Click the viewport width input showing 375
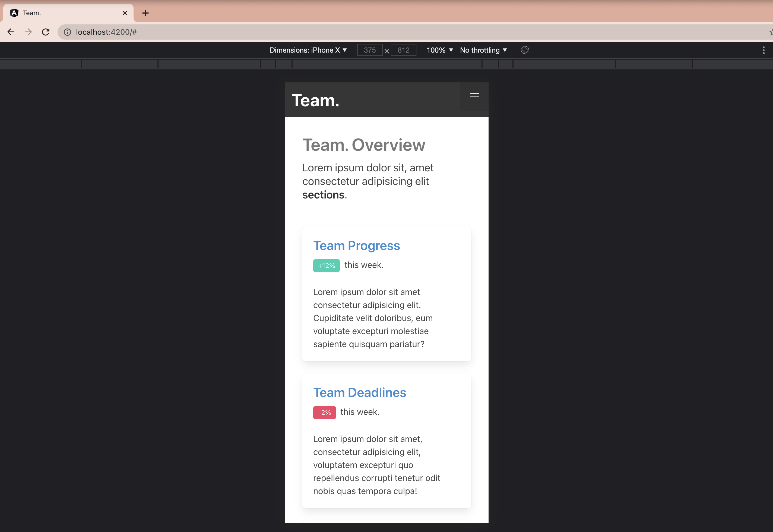The height and width of the screenshot is (532, 773). [x=370, y=50]
